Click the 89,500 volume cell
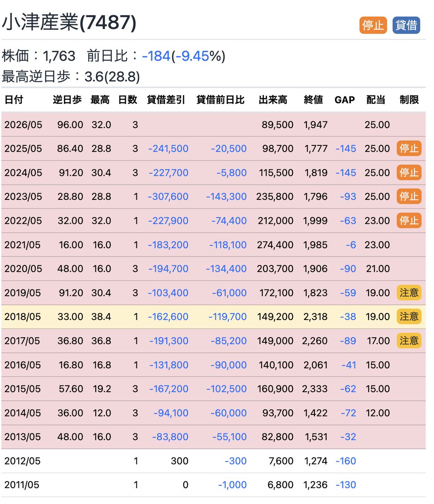 tap(277, 125)
